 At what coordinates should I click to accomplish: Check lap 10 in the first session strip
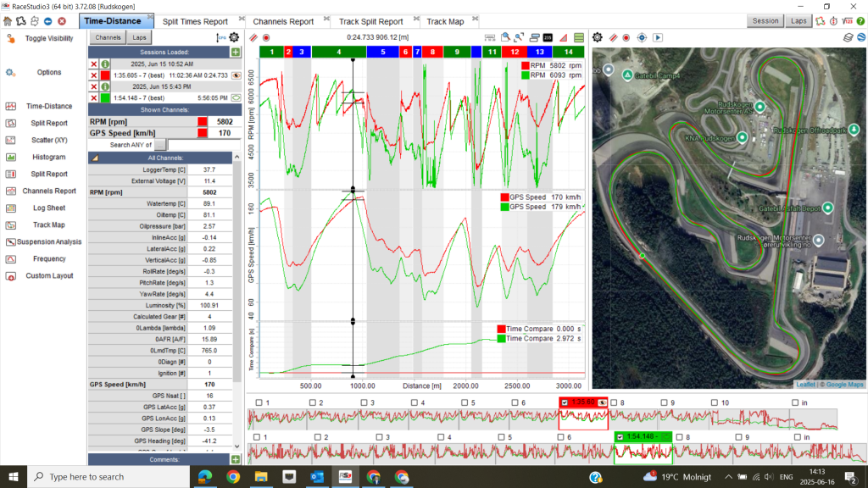click(714, 402)
